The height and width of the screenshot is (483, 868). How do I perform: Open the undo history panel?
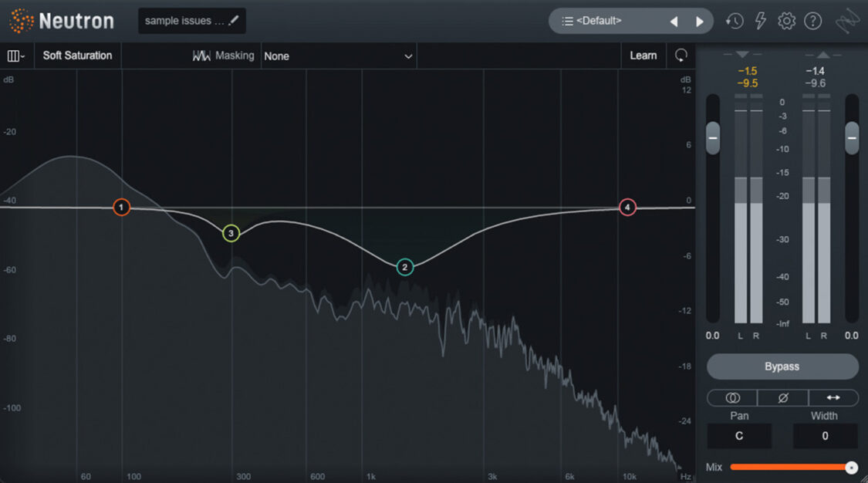(x=734, y=21)
